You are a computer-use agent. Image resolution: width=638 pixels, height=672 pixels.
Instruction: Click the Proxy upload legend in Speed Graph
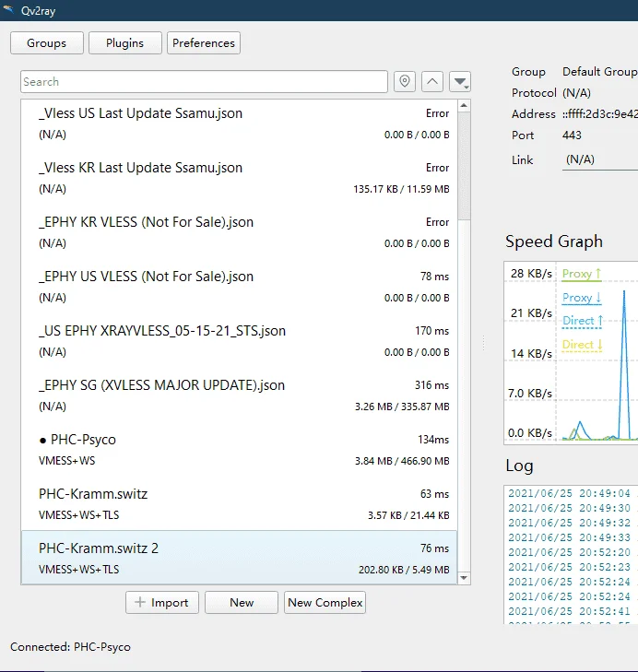click(582, 274)
